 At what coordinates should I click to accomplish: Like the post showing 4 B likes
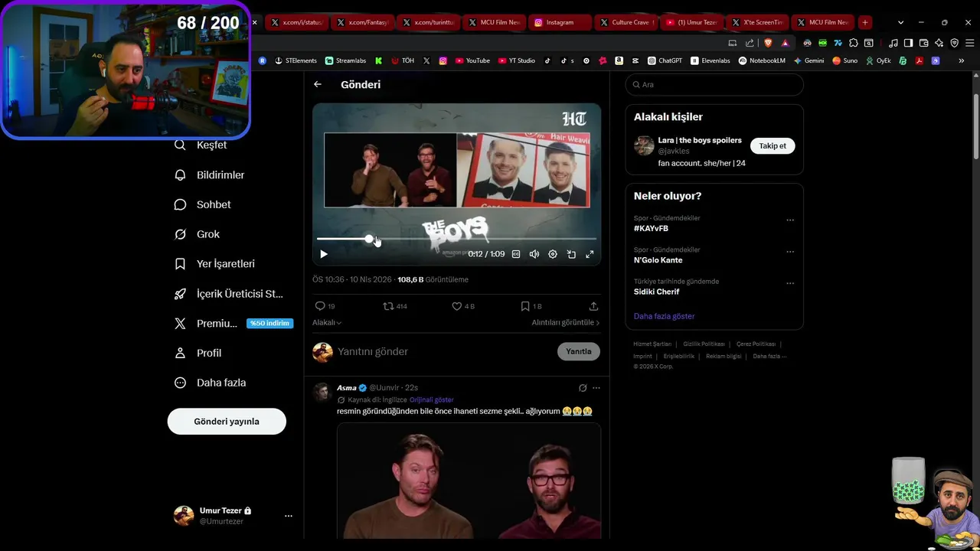[x=457, y=306]
